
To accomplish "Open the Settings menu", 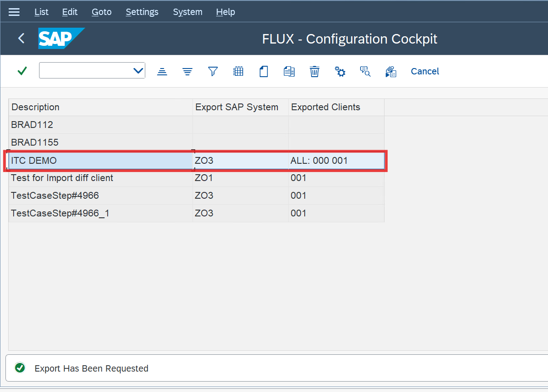I will (x=142, y=12).
